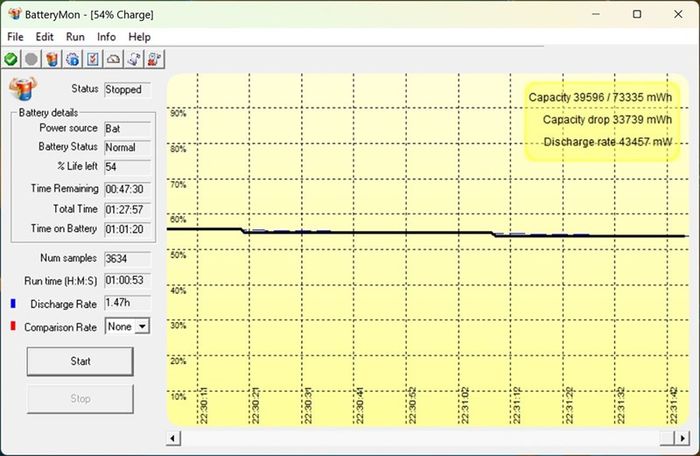
Task: Click the 22:31:42 time label on graph
Action: click(x=673, y=406)
